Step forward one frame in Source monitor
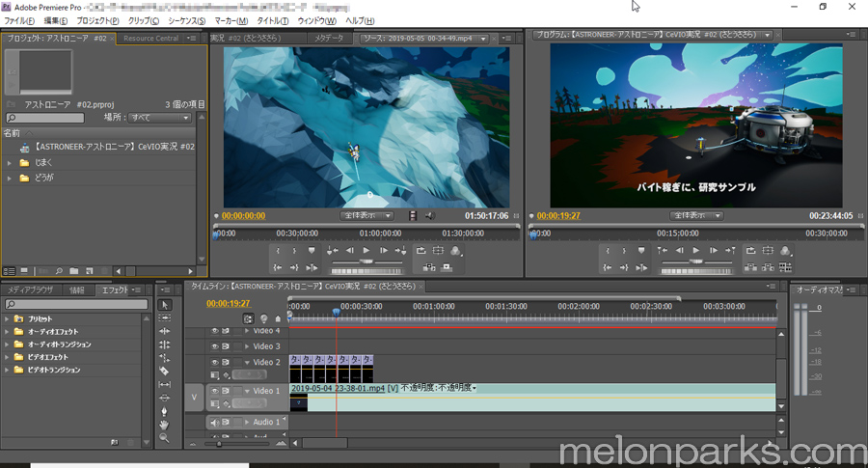The image size is (868, 468). click(383, 250)
